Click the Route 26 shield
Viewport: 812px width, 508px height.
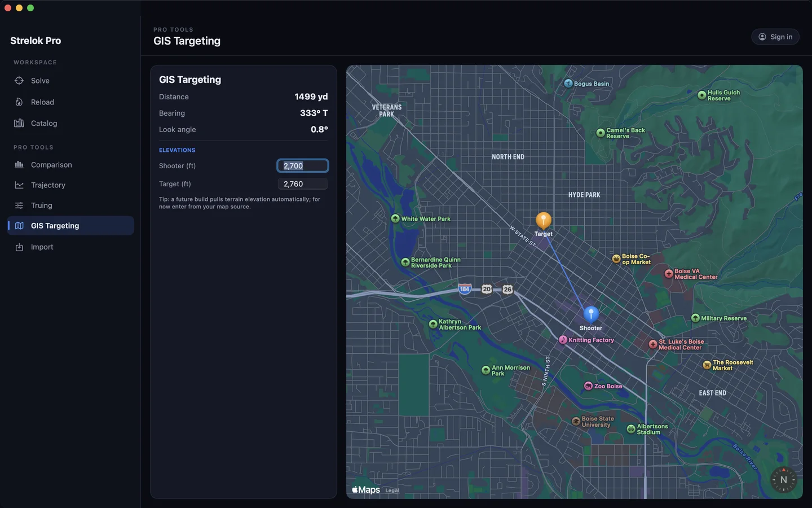click(507, 290)
